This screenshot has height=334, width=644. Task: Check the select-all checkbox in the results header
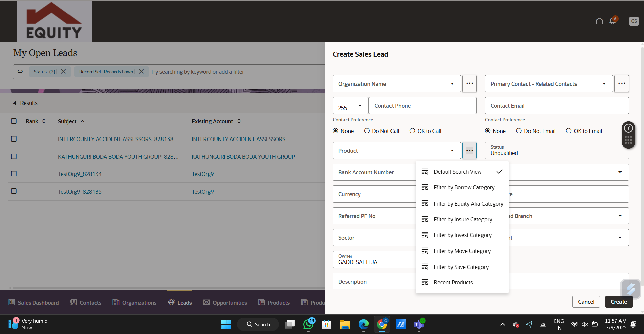(14, 121)
